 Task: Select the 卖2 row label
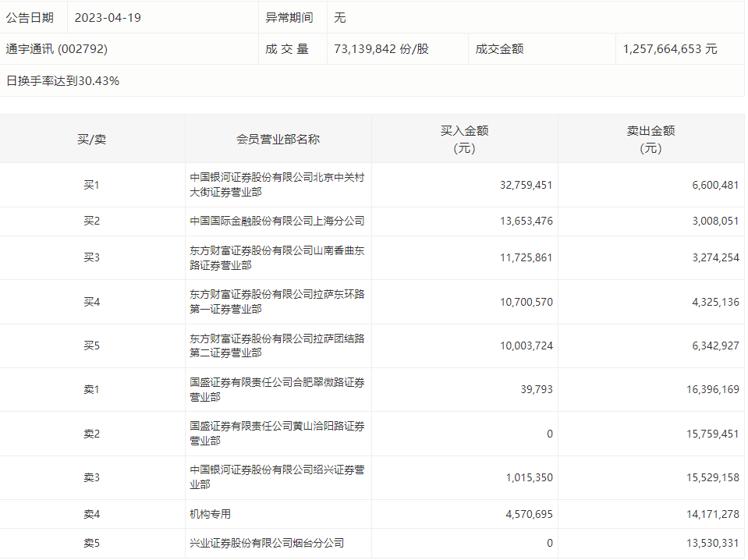tap(91, 434)
